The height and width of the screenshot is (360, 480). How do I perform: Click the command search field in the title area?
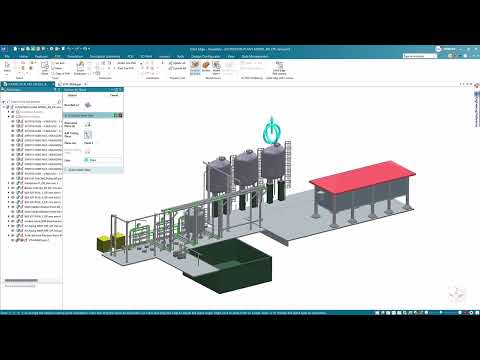click(419, 56)
